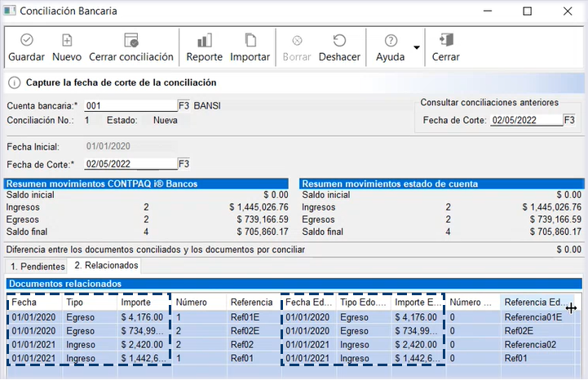The height and width of the screenshot is (380, 588).
Task: Open F3 in Consultar conciliaciones anteriores
Action: pos(569,120)
